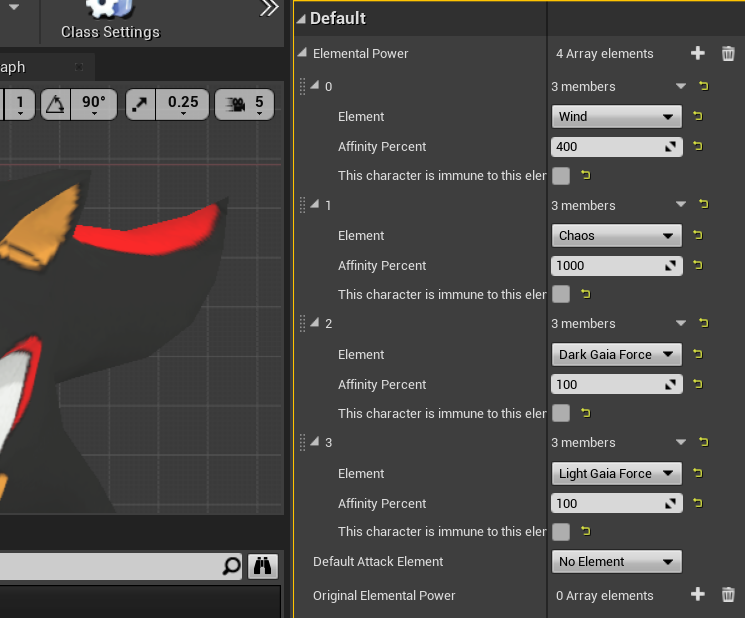Collapse array element 3
Image resolution: width=745 pixels, height=618 pixels.
[315, 441]
